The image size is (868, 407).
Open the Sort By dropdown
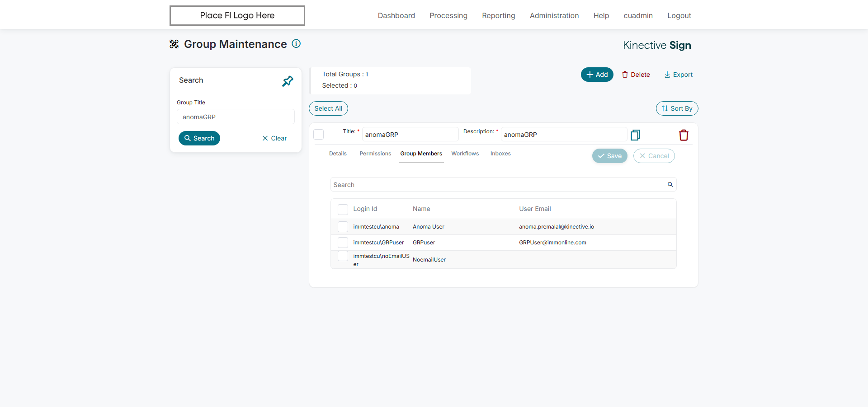(677, 108)
